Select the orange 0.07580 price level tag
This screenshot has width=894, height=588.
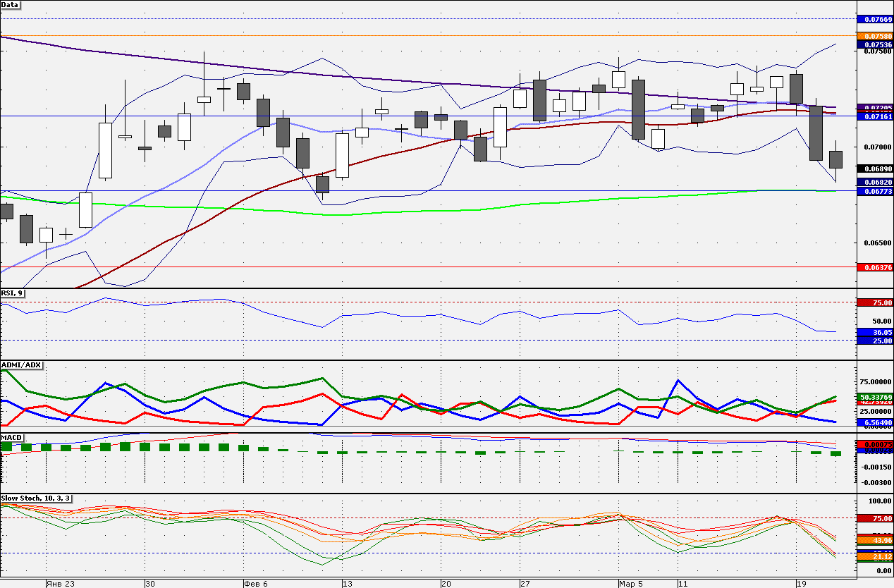874,35
